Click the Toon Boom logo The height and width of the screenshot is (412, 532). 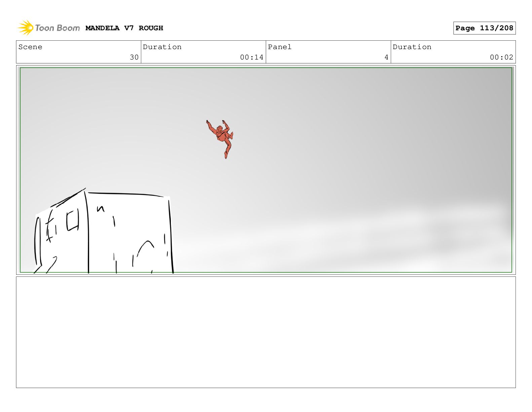(x=48, y=28)
